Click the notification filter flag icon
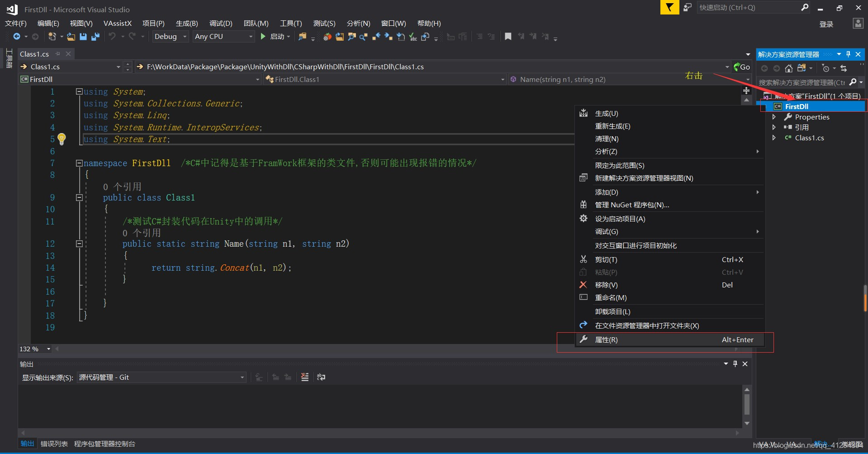Image resolution: width=868 pixels, height=454 pixels. (x=669, y=7)
